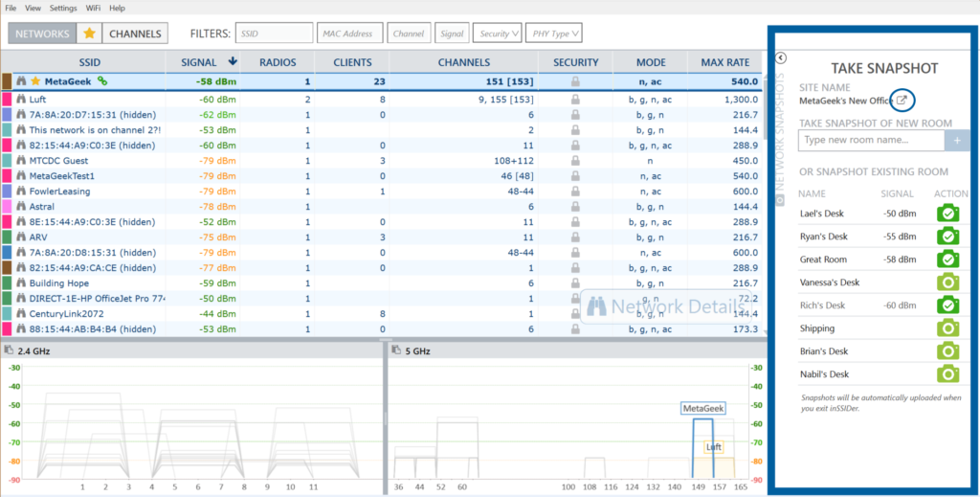The width and height of the screenshot is (980, 497).
Task: Sort by the SECURITY column header
Action: click(575, 62)
